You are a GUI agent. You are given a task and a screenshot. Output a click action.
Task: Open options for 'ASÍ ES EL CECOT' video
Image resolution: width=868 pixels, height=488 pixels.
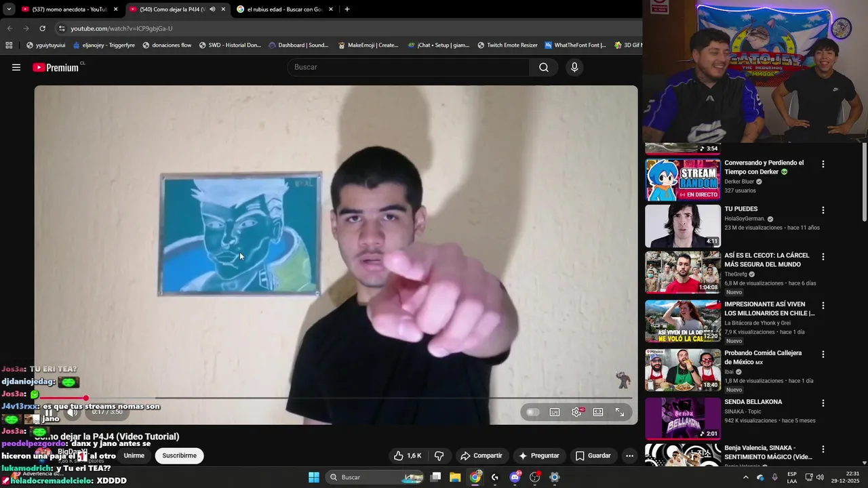point(823,257)
